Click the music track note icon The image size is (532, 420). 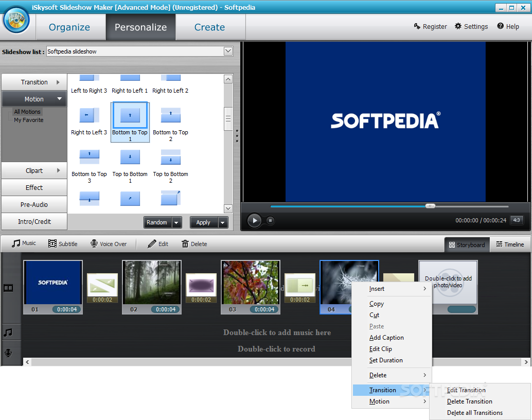[x=8, y=332]
